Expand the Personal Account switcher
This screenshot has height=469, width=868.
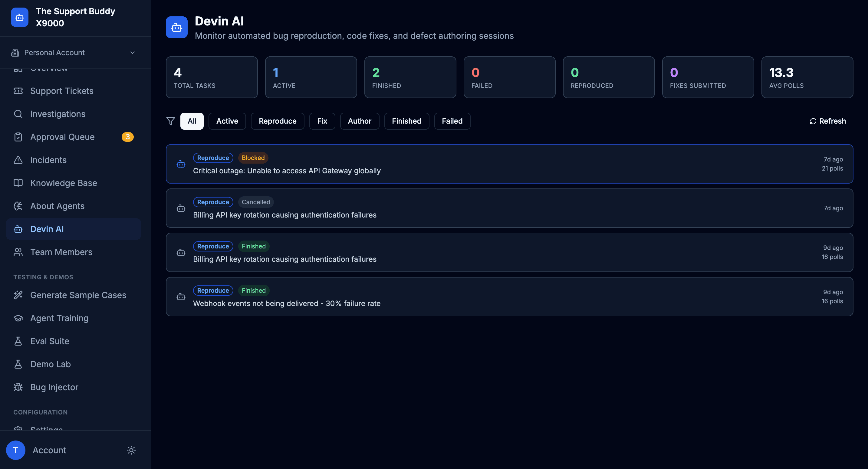[x=74, y=53]
